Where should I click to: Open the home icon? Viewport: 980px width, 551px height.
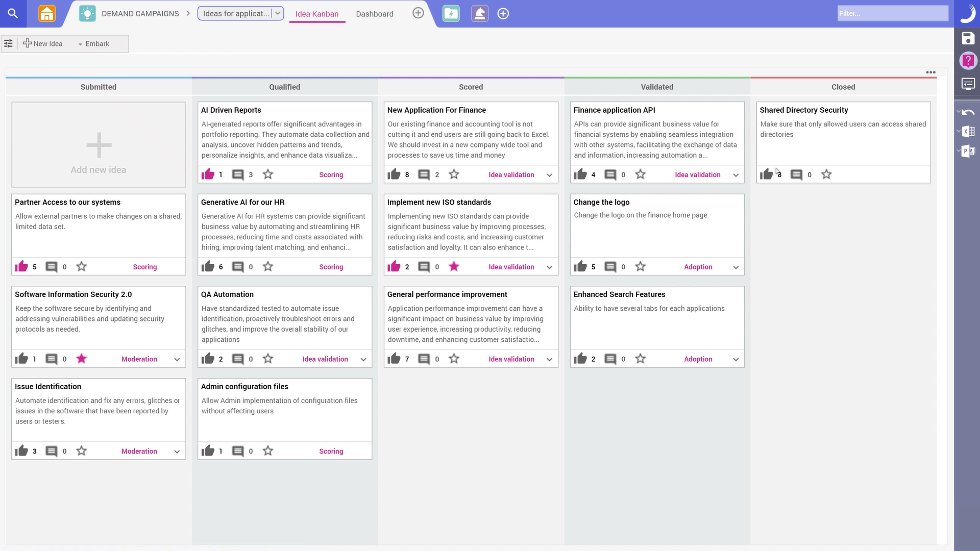pyautogui.click(x=46, y=14)
